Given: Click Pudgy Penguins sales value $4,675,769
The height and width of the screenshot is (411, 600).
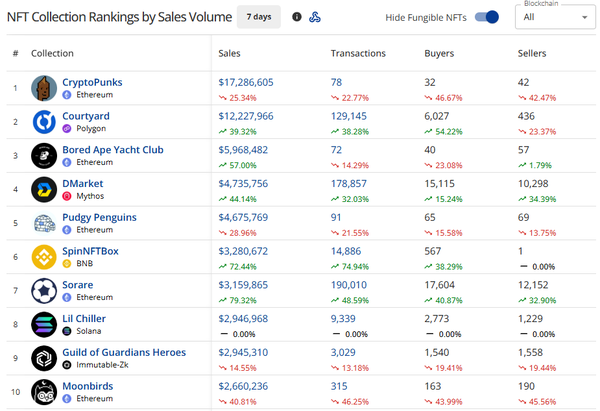Looking at the screenshot, I should click(x=243, y=217).
